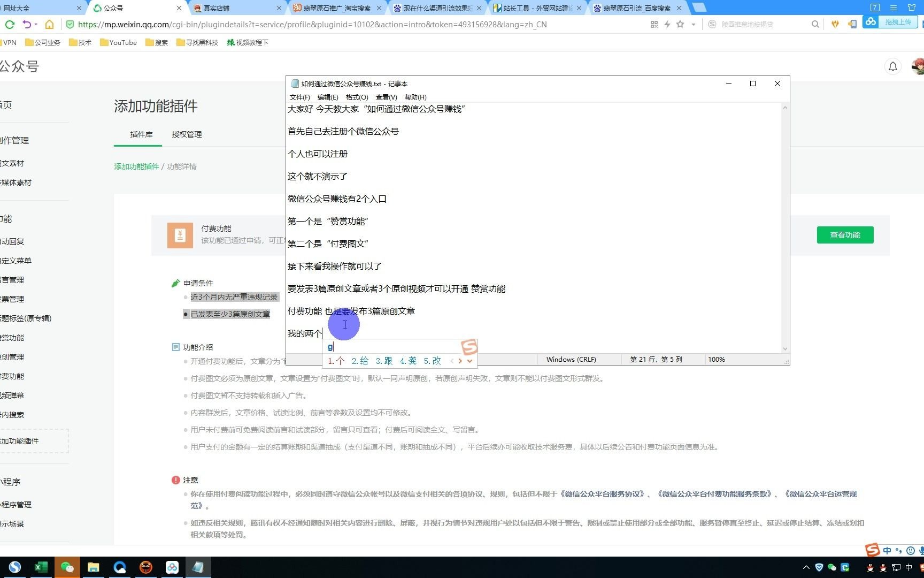Open the 视频教程下 bookmark
This screenshot has height=578, width=924.
(248, 42)
